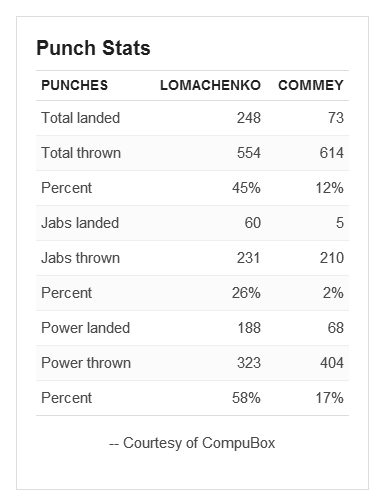
Task: Click Lomachenko's jabs landed value 60
Action: click(x=253, y=223)
